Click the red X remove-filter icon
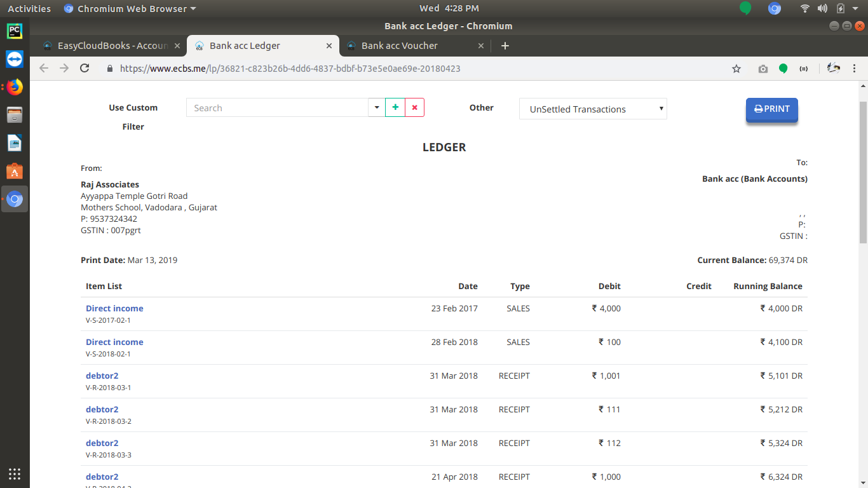 [x=414, y=107]
